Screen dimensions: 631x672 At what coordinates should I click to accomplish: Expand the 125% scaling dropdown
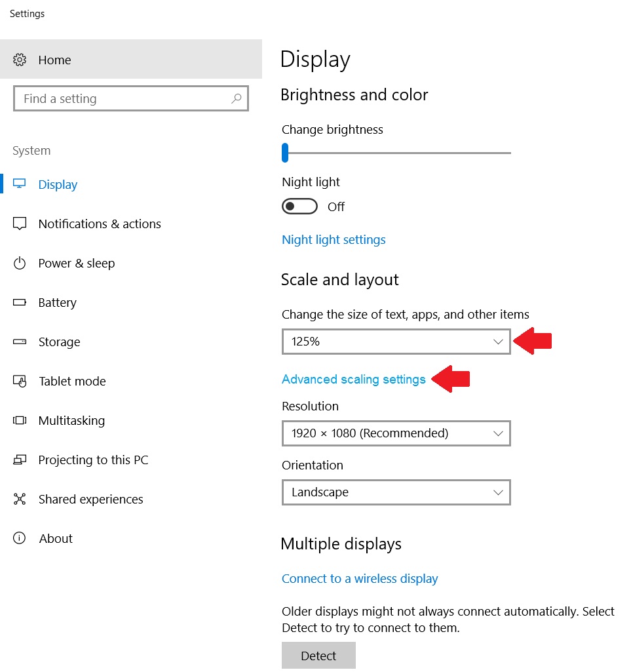[x=396, y=342]
